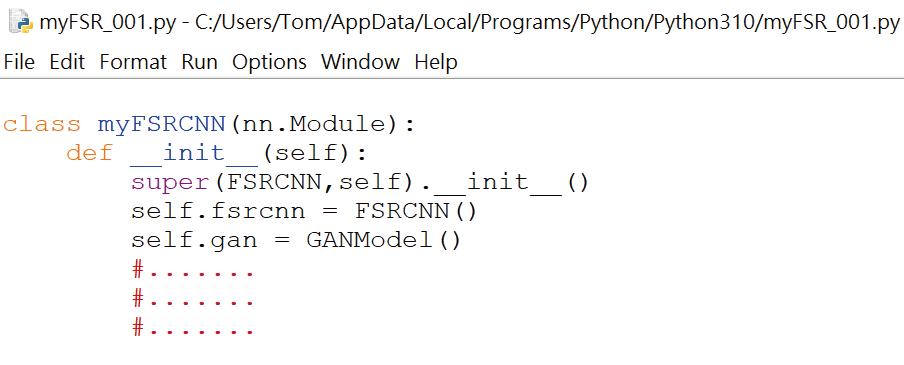Open the Options menu
The height and width of the screenshot is (365, 904).
[x=269, y=62]
